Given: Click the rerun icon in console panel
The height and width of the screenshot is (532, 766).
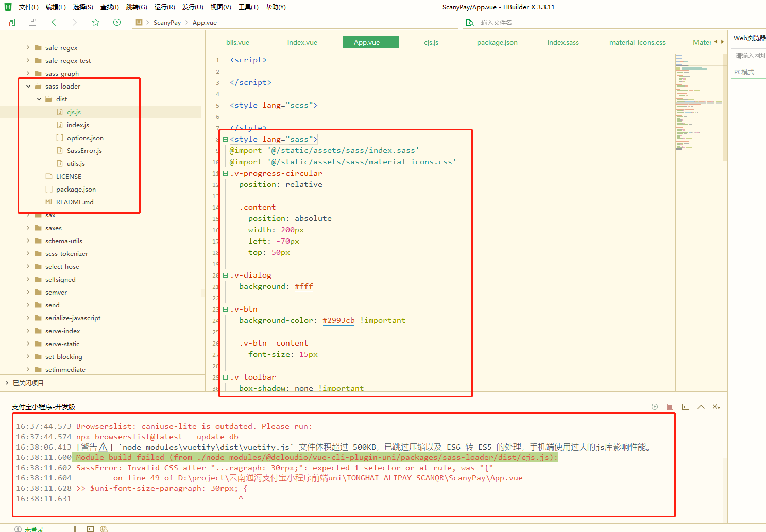Looking at the screenshot, I should coord(655,407).
